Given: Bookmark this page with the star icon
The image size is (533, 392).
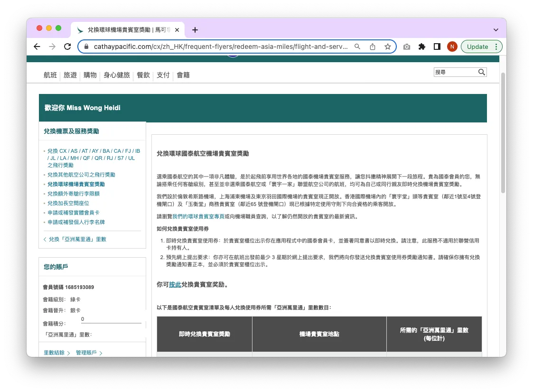Looking at the screenshot, I should click(x=387, y=47).
